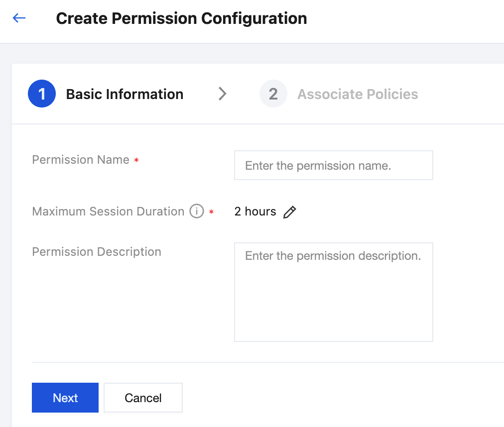Edit session duration with the pencil icon
504x427 pixels.
point(289,212)
